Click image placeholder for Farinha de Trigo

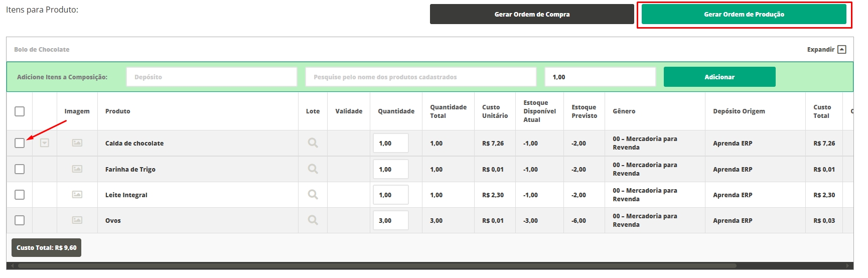coord(77,169)
